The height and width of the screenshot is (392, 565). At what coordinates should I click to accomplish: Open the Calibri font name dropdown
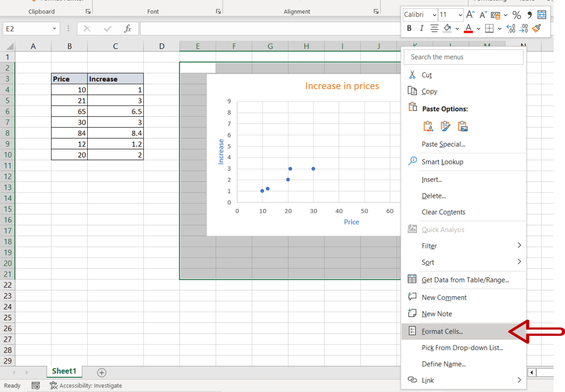click(435, 15)
